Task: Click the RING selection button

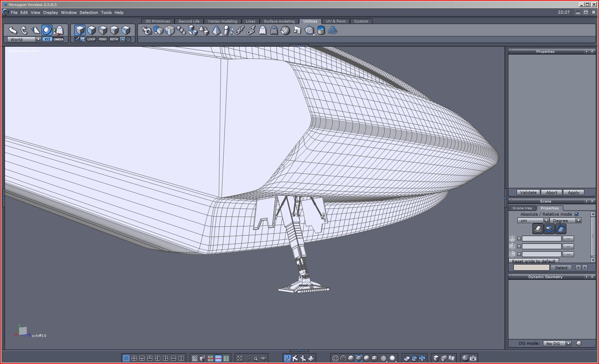Action: (103, 39)
